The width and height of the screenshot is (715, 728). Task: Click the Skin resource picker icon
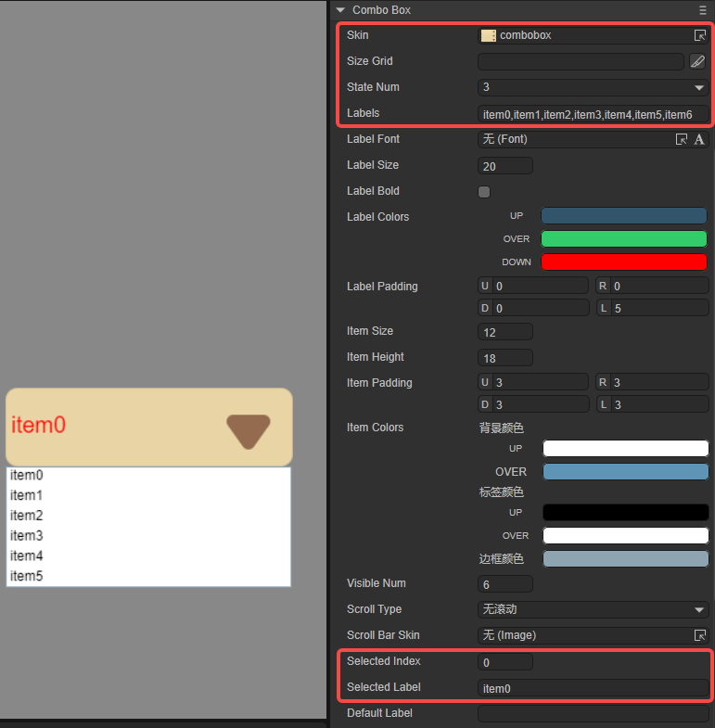[x=699, y=35]
